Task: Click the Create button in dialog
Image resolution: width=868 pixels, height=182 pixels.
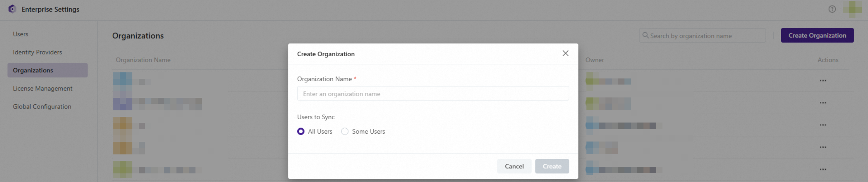Action: [x=552, y=166]
